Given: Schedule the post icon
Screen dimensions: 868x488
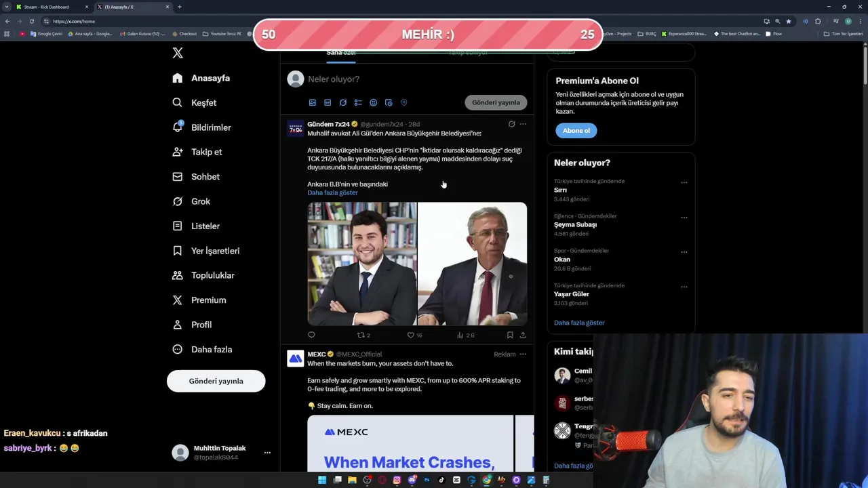Looking at the screenshot, I should (x=389, y=102).
